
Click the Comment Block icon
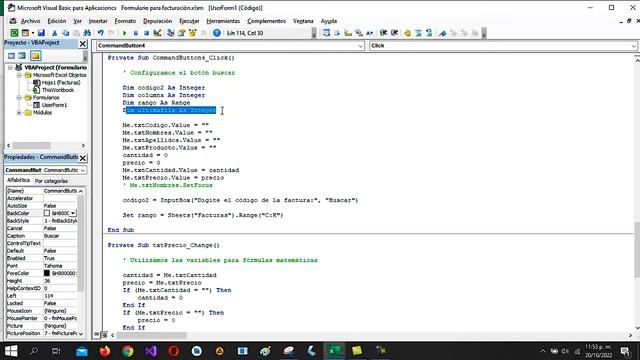coord(418,33)
